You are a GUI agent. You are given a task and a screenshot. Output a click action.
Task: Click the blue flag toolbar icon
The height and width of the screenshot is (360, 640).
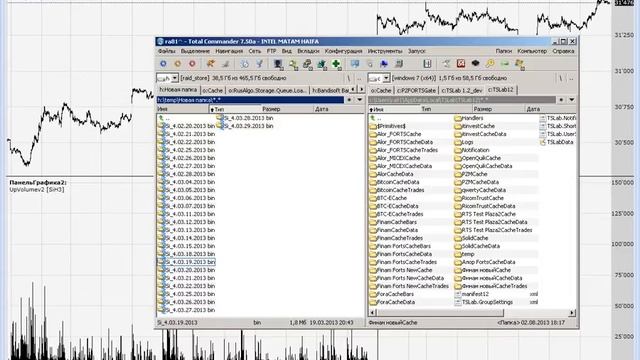click(x=384, y=64)
